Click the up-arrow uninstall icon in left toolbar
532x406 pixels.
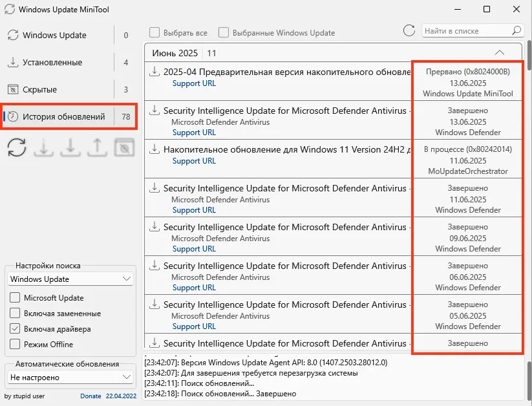[x=96, y=147]
